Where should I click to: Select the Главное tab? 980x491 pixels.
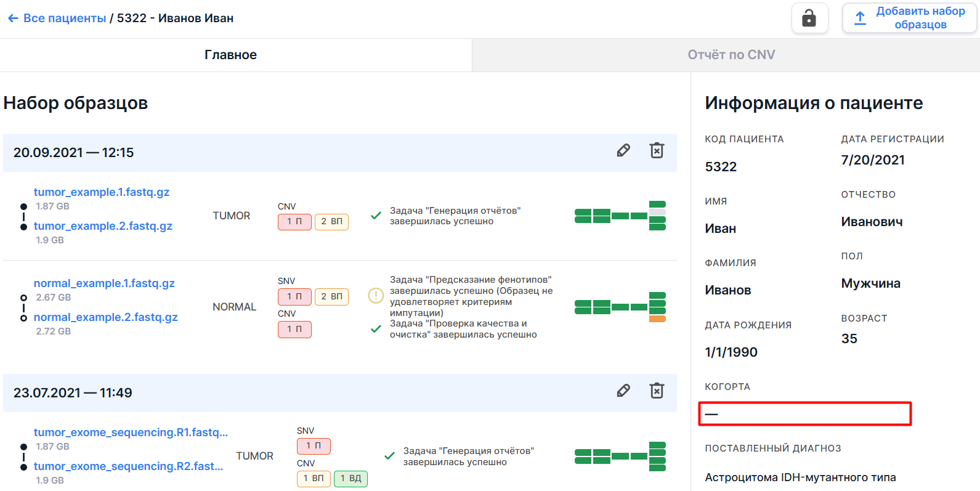pos(230,55)
